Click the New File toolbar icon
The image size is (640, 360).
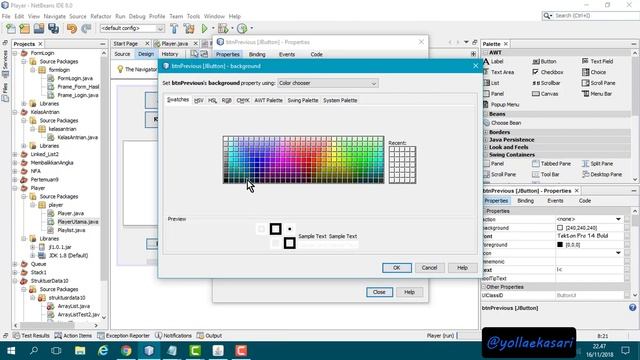click(x=11, y=28)
